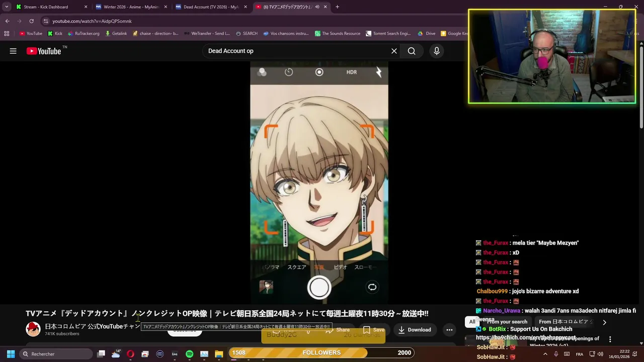Go to the YouTube home logo

pyautogui.click(x=44, y=51)
